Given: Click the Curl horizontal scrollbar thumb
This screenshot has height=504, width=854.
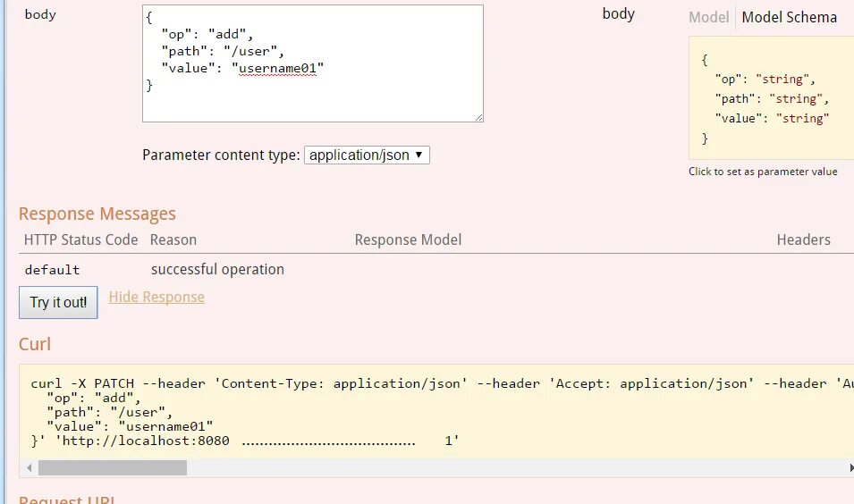Looking at the screenshot, I should (x=112, y=467).
